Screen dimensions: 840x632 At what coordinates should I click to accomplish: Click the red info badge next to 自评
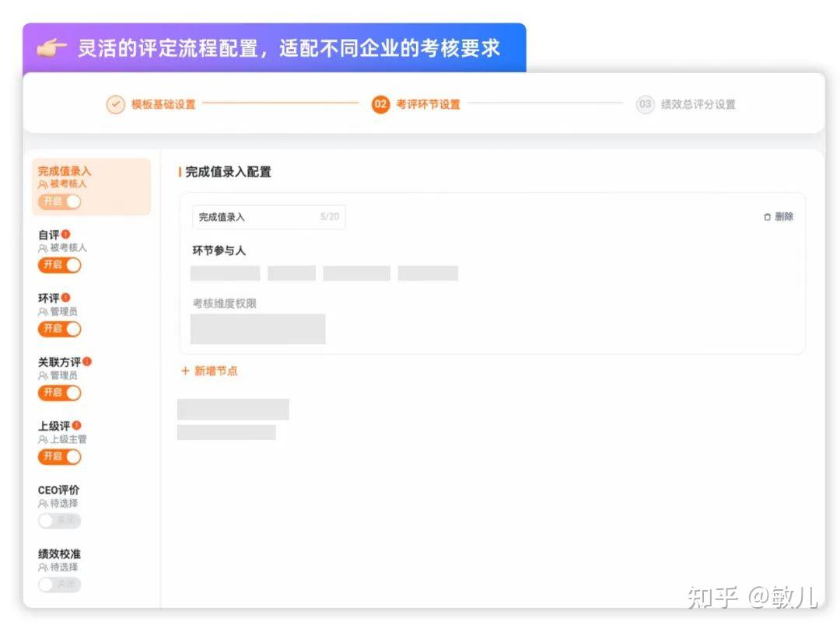(x=65, y=232)
